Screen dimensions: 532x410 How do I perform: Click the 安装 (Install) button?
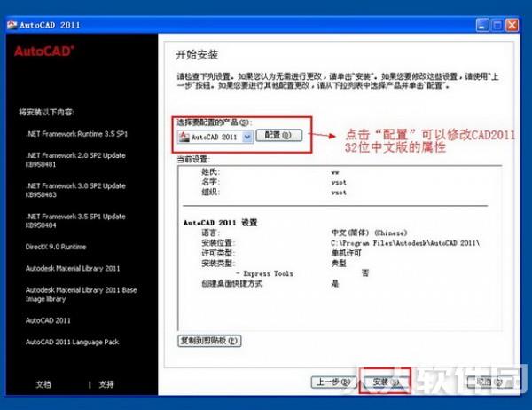click(x=386, y=382)
